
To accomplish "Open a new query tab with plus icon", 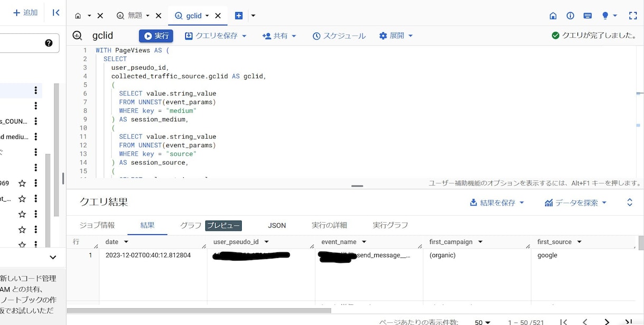I will click(x=239, y=16).
